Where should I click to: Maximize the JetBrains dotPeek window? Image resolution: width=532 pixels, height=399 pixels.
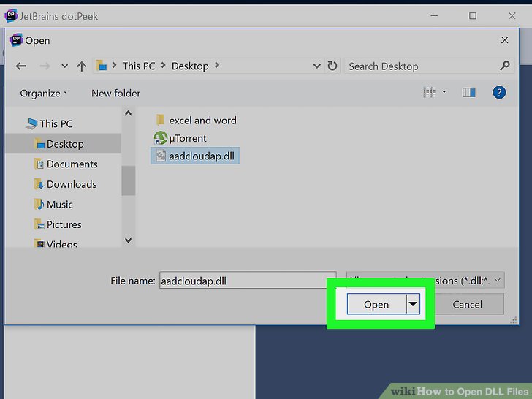(473, 15)
